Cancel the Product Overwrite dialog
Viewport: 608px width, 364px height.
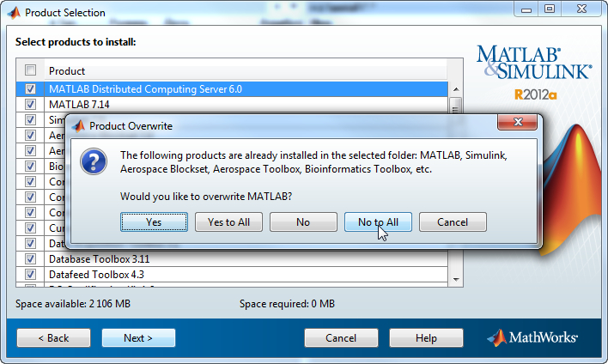[453, 222]
